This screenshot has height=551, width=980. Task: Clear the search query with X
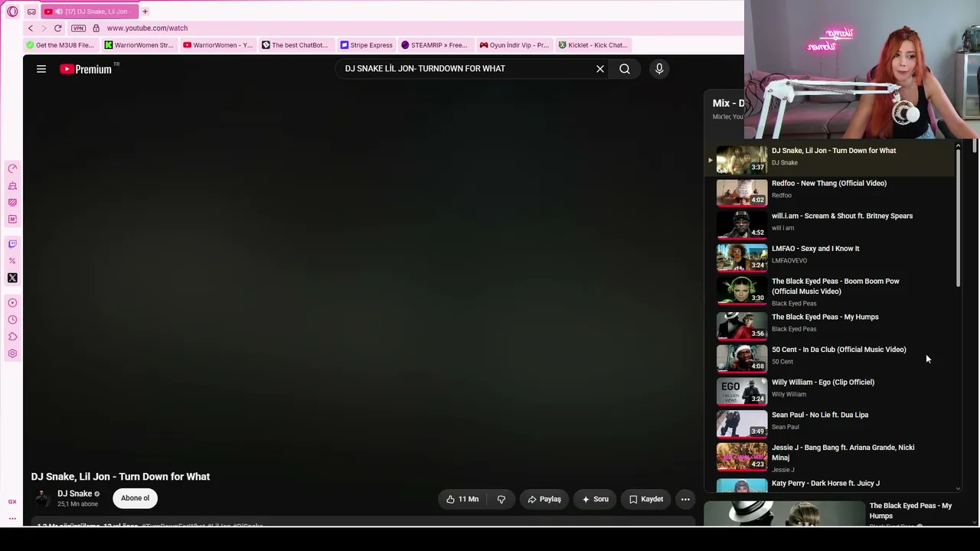pos(600,69)
